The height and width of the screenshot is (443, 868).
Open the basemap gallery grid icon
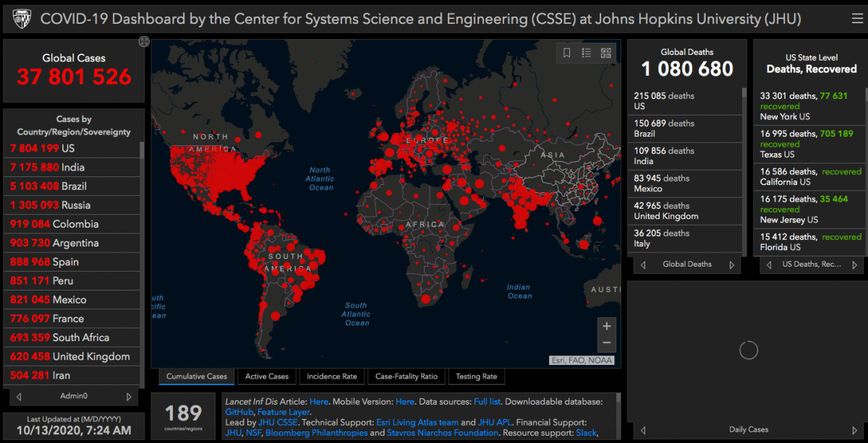(606, 53)
